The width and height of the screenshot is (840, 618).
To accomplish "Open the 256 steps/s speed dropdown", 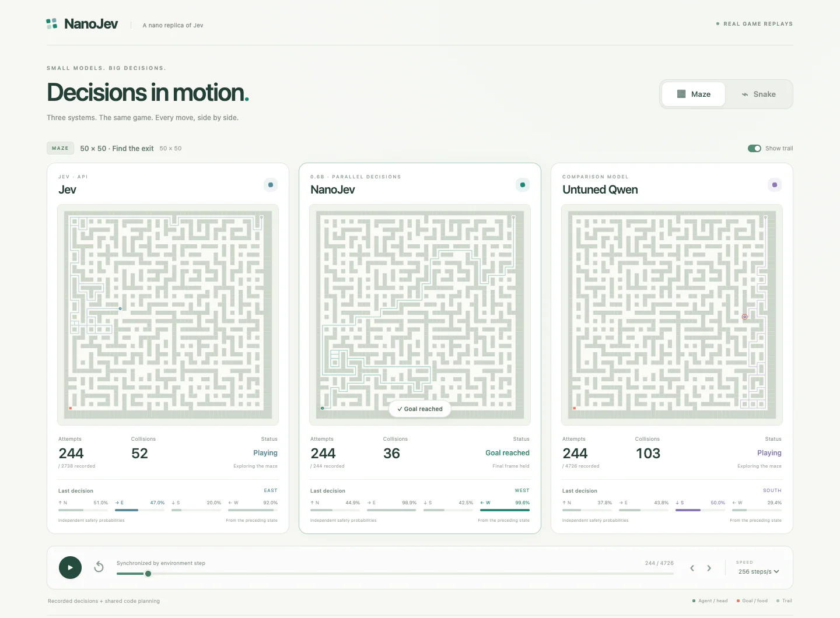I will point(758,571).
